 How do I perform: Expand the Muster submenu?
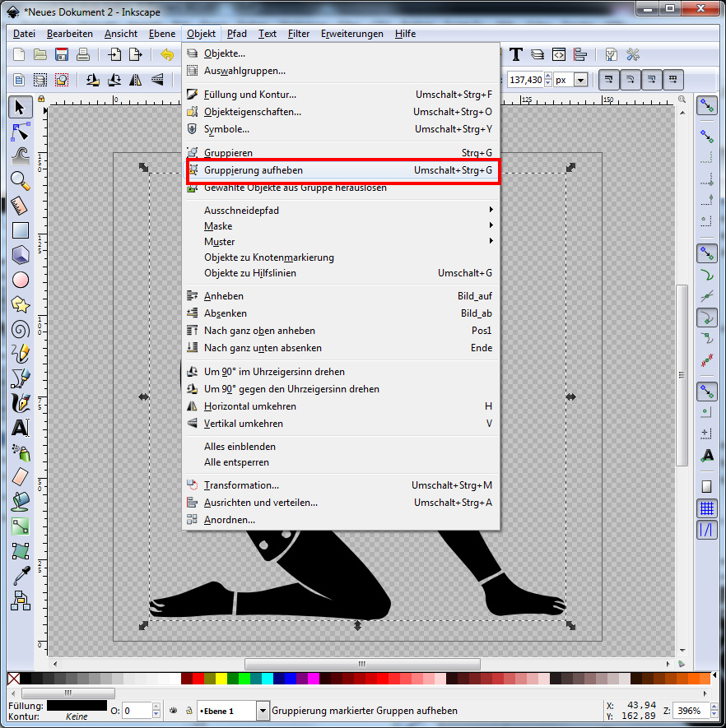342,241
